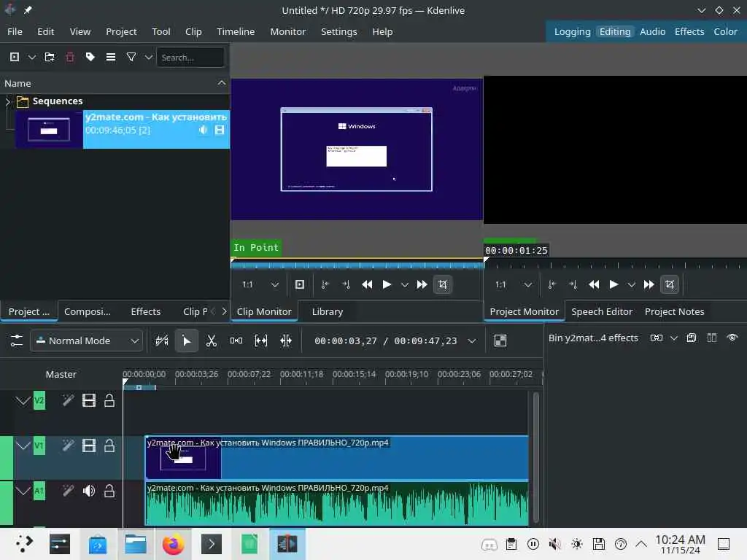This screenshot has height=560, width=747.
Task: Fast forward in the Clip Monitor
Action: click(x=422, y=285)
